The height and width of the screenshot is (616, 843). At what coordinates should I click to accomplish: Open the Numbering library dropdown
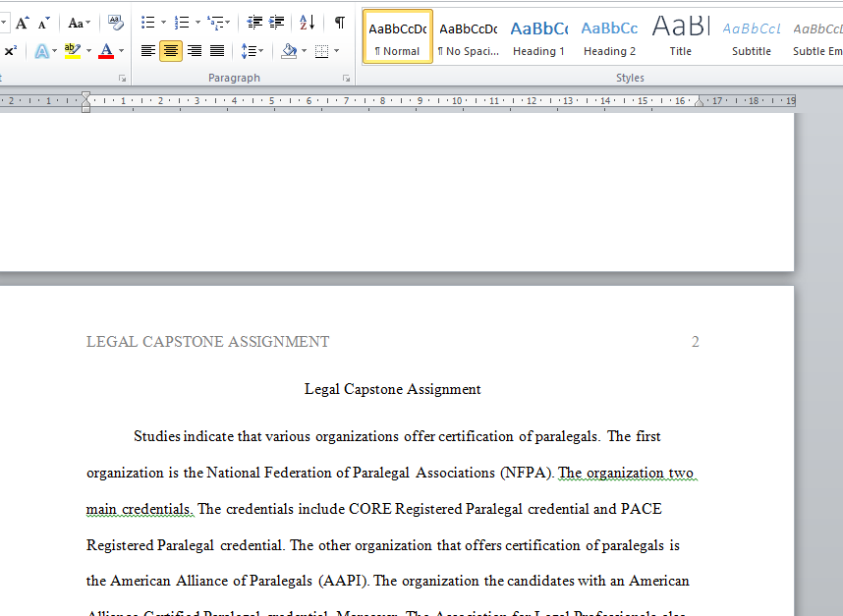pyautogui.click(x=197, y=23)
